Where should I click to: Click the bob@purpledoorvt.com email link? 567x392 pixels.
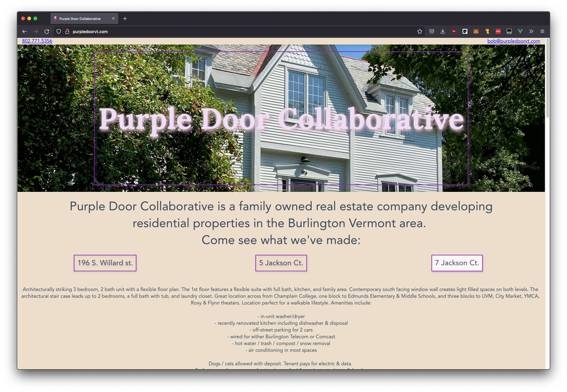514,41
